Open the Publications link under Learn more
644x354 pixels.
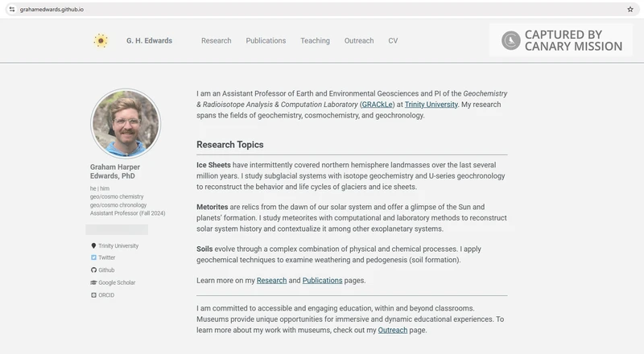[x=323, y=281]
